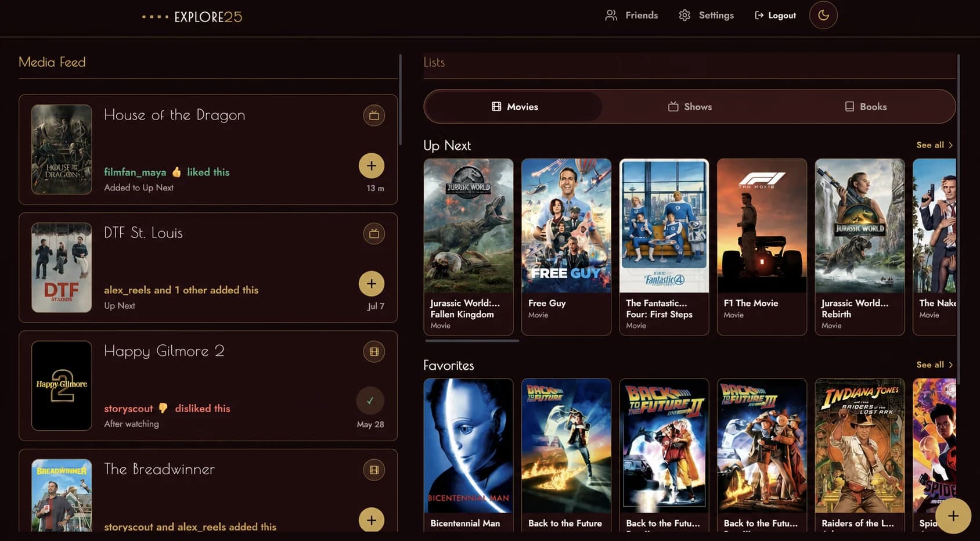
Task: Toggle the Happy Gilmore 2 watched checkmark
Action: tap(370, 401)
